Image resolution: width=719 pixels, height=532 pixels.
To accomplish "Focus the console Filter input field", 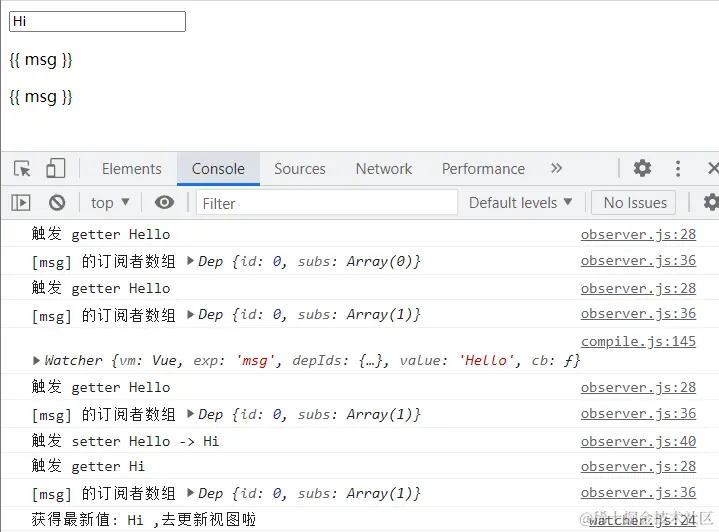I will [327, 203].
